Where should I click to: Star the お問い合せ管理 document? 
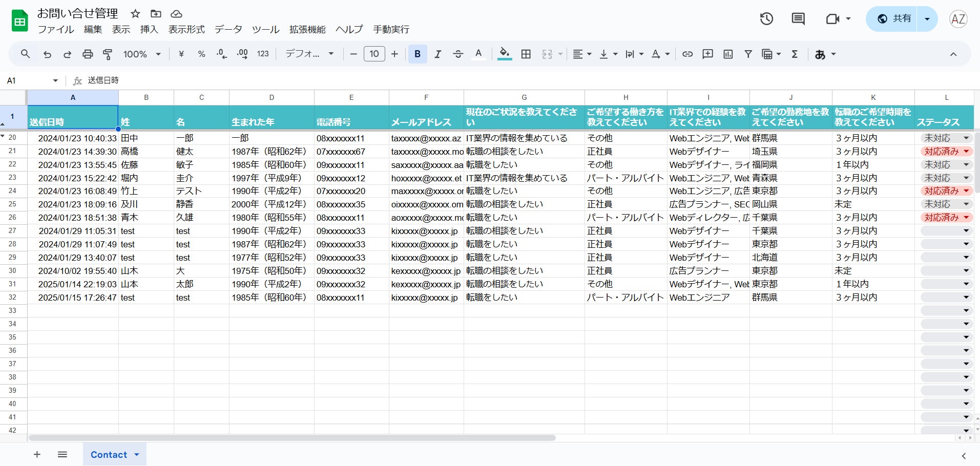[135, 14]
